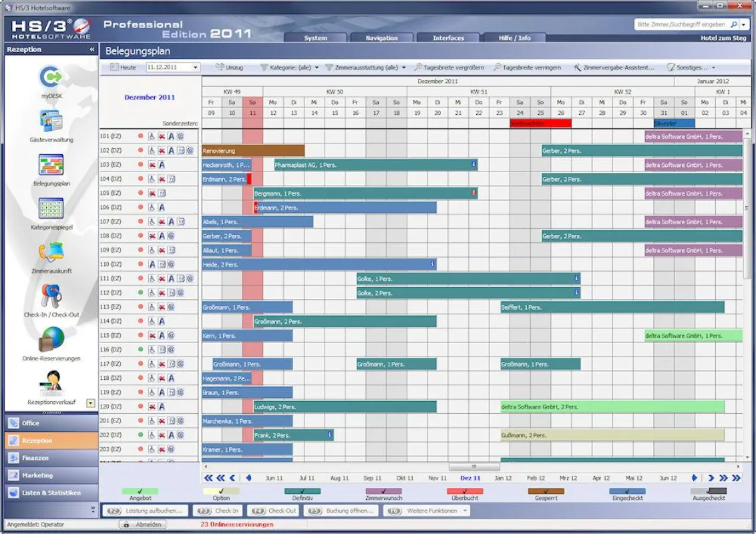This screenshot has width=756, height=534.
Task: Open the Sonstiges dropdown menu
Action: click(691, 67)
